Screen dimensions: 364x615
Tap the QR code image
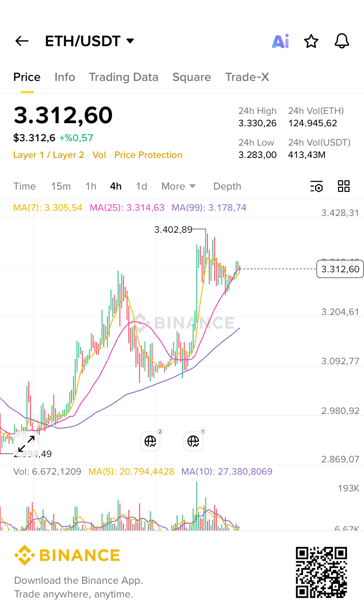tap(321, 572)
